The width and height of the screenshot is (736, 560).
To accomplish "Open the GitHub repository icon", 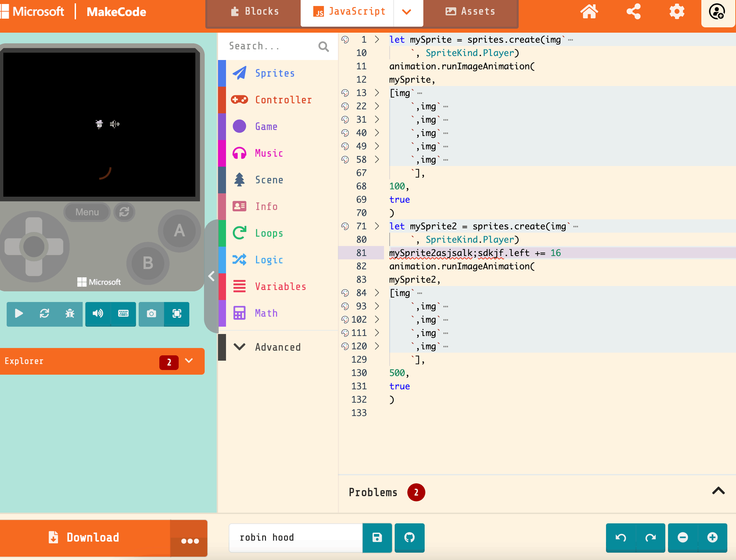I will [409, 537].
